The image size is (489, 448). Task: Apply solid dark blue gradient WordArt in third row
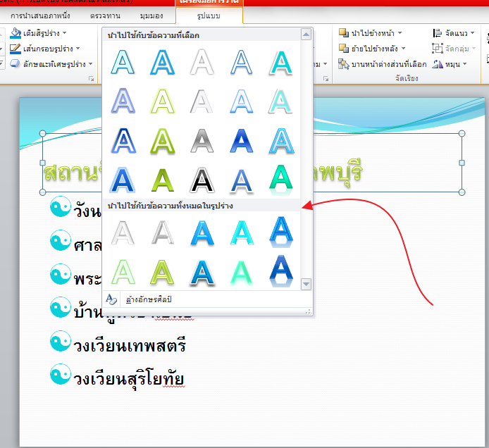[242, 141]
